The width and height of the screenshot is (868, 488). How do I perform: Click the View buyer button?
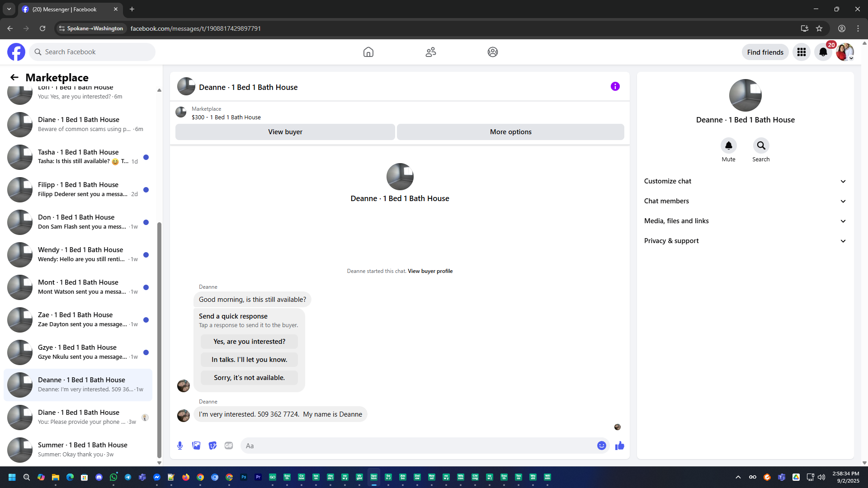tap(285, 132)
